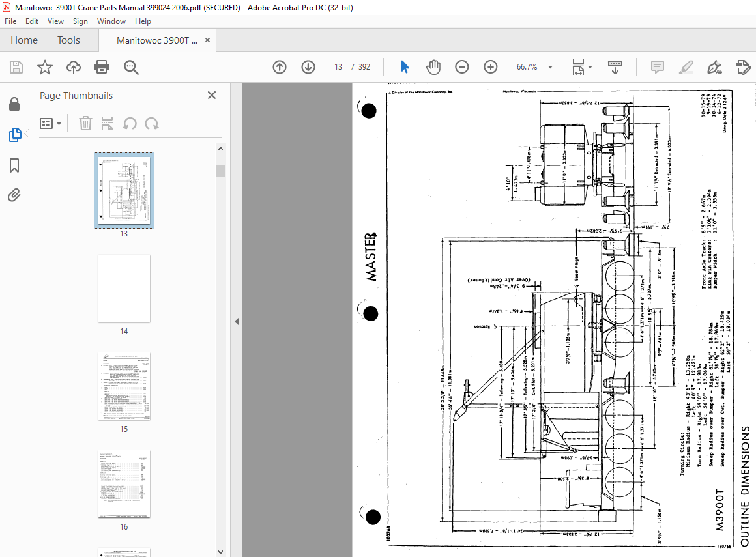Click the thumbnails scrollbar thumb

[220, 171]
